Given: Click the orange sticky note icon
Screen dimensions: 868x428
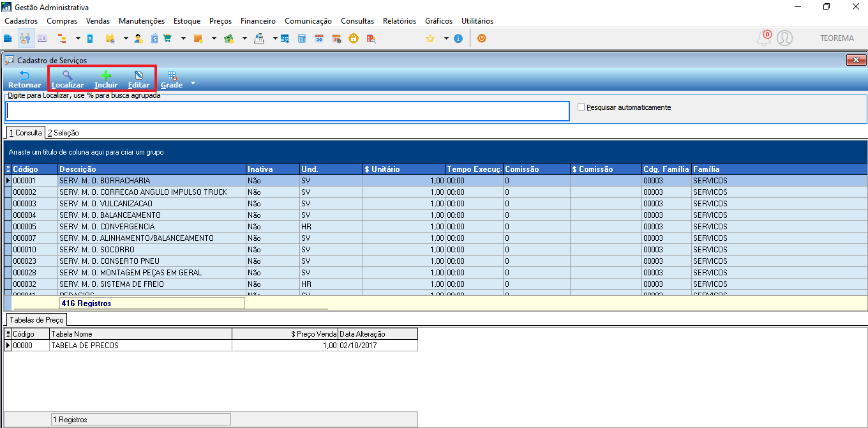Looking at the screenshot, I should pyautogui.click(x=198, y=38).
